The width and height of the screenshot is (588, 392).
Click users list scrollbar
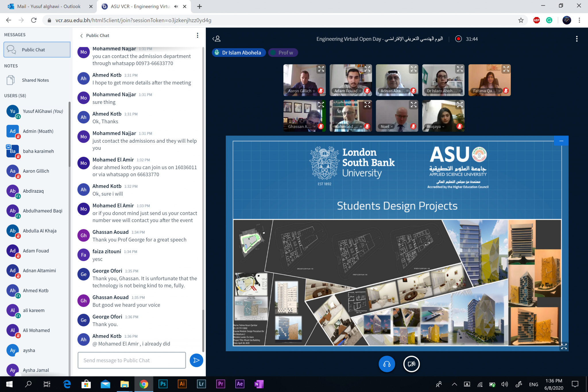pyautogui.click(x=69, y=134)
